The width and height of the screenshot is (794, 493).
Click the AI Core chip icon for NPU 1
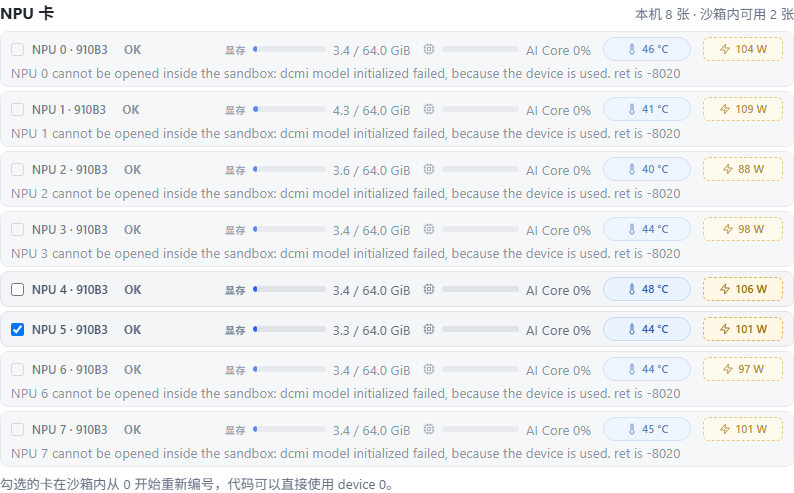pyautogui.click(x=429, y=109)
